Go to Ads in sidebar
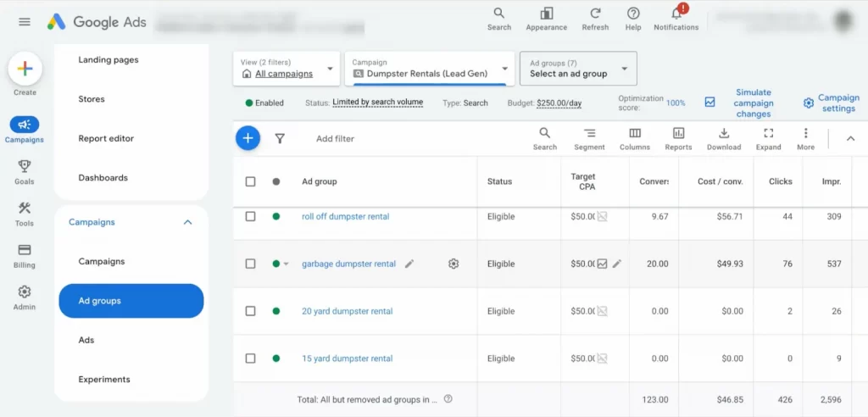 (x=86, y=340)
